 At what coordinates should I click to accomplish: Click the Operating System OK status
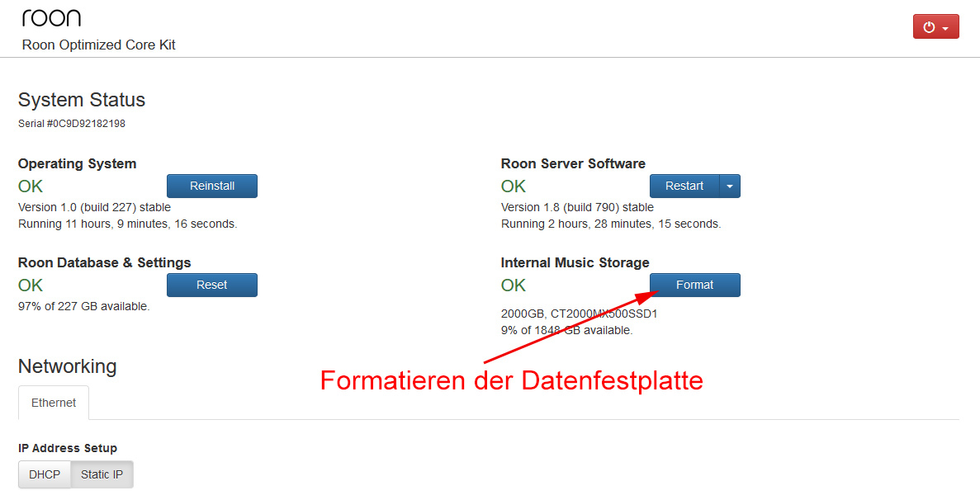[x=31, y=186]
